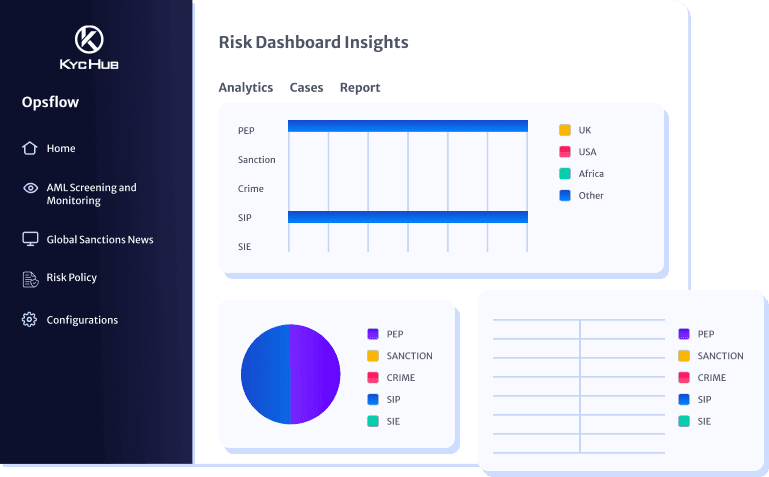Select the UK yellow legend swatch
This screenshot has height=477, width=769.
point(565,130)
